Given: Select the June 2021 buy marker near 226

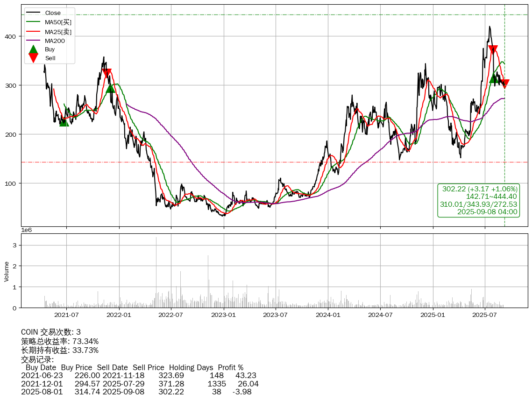Looking at the screenshot, I should click(x=64, y=122).
